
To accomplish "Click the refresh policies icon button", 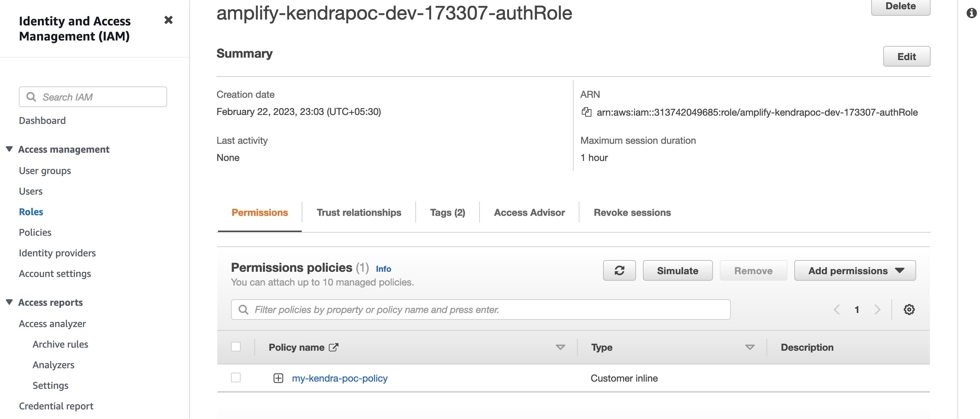I will click(x=619, y=270).
